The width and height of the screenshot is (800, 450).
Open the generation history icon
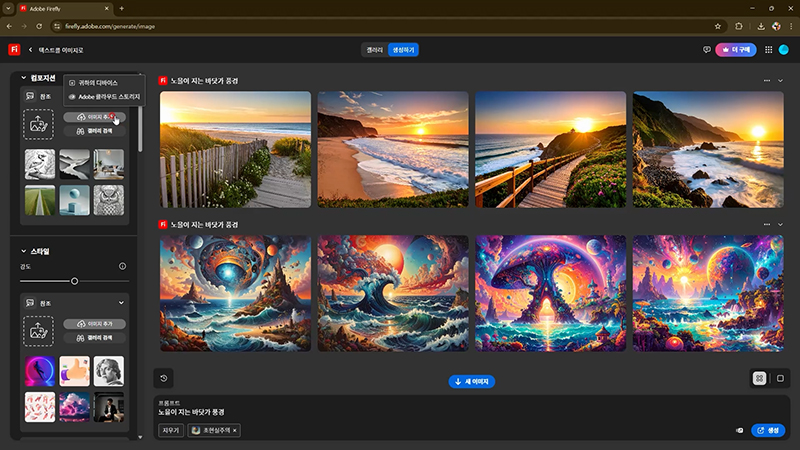point(163,378)
